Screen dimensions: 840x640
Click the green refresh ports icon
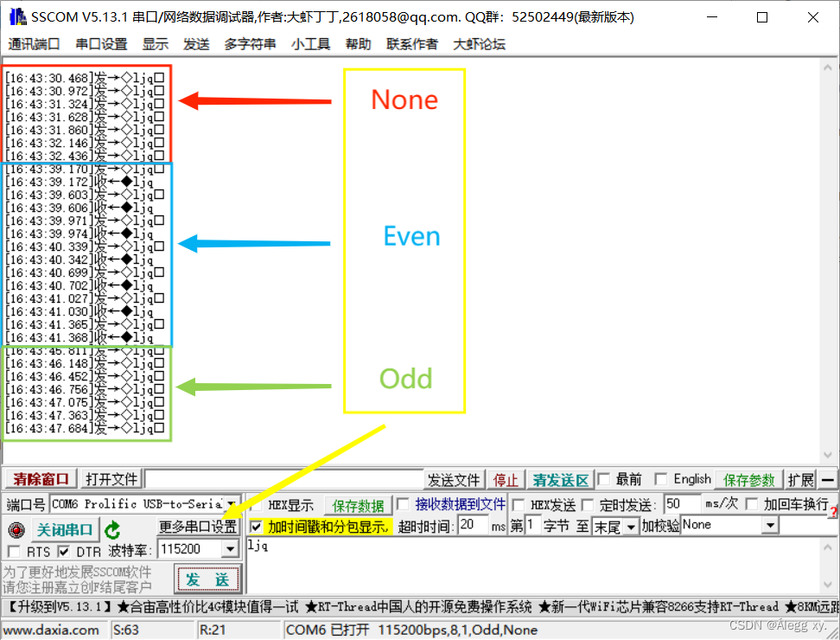[112, 530]
